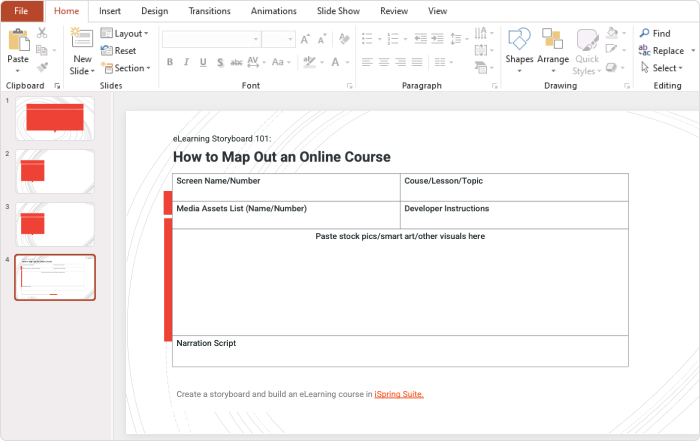Viewport: 700px width, 441px height.
Task: Click the Shape Fill bucket
Action: tap(612, 33)
